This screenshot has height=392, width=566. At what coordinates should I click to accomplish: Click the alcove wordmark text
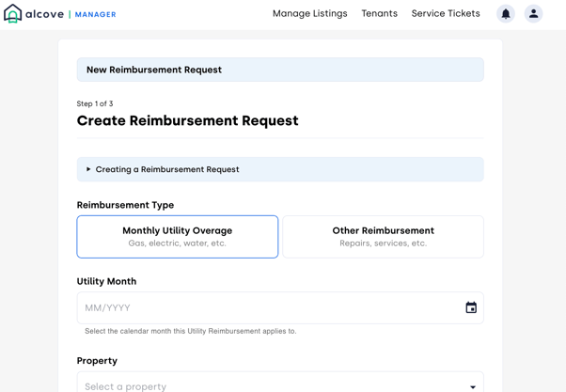pyautogui.click(x=45, y=14)
